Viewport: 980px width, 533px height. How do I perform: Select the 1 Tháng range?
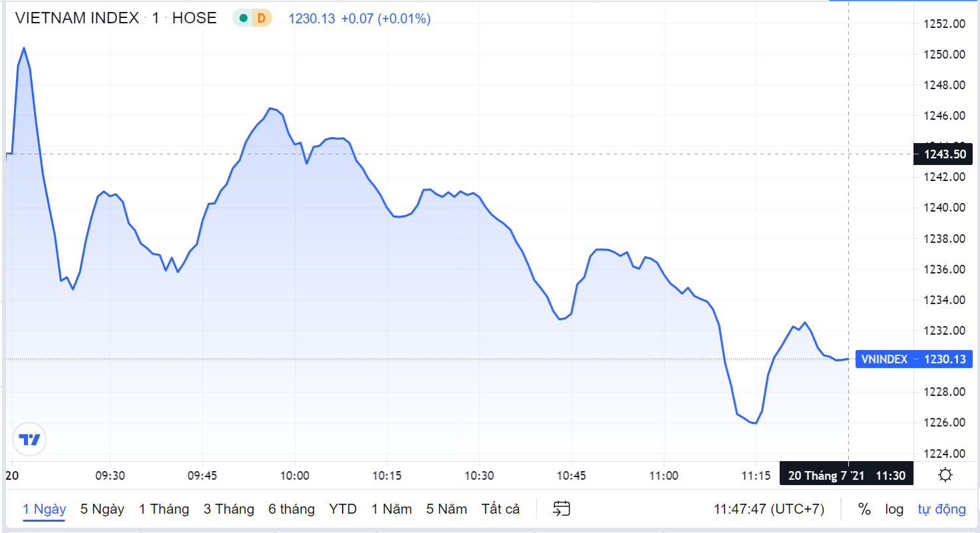tap(164, 509)
